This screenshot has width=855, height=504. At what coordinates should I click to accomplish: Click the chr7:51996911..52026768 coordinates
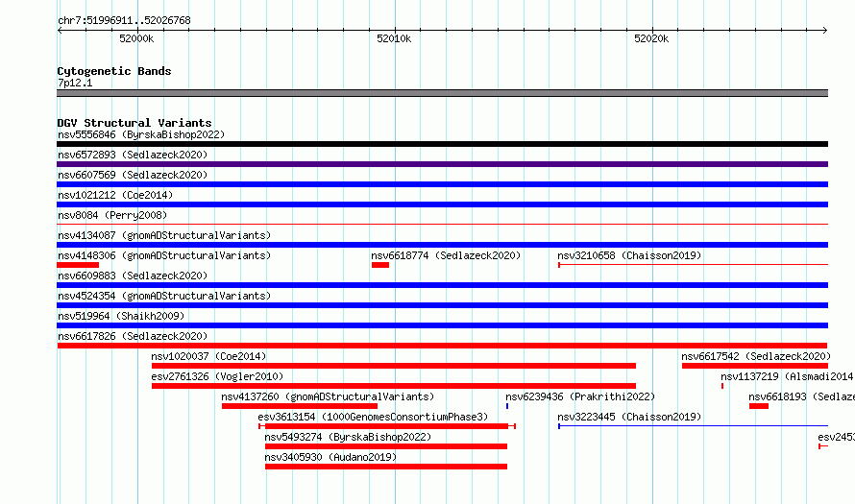click(124, 20)
